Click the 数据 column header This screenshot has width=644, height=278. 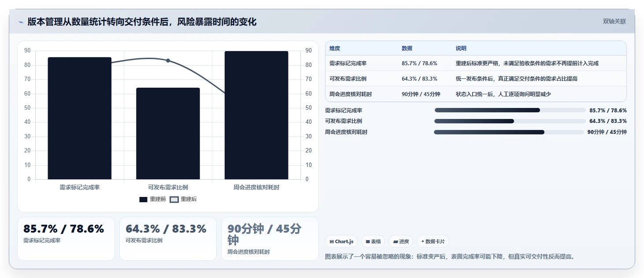(407, 48)
